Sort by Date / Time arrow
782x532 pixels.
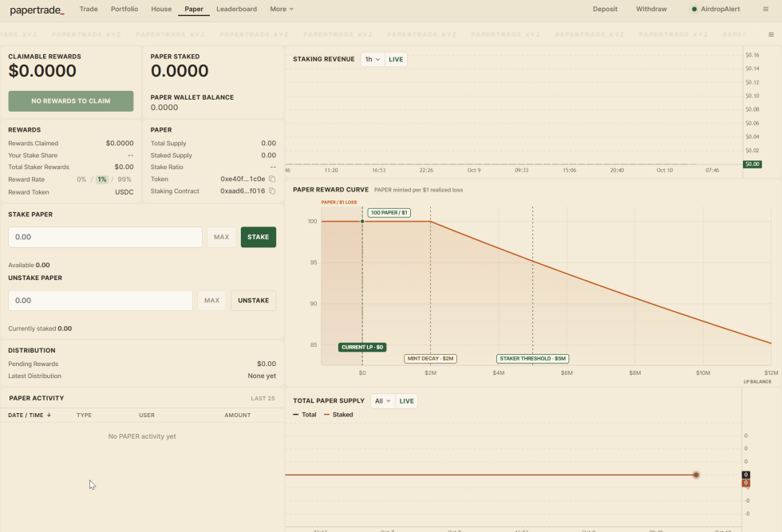(x=49, y=415)
